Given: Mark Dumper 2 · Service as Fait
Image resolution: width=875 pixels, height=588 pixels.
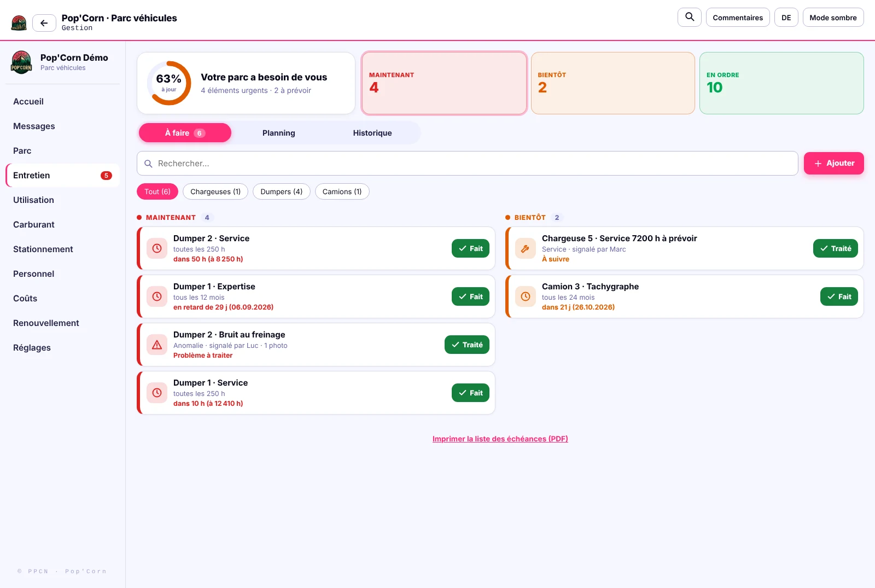Looking at the screenshot, I should [470, 248].
